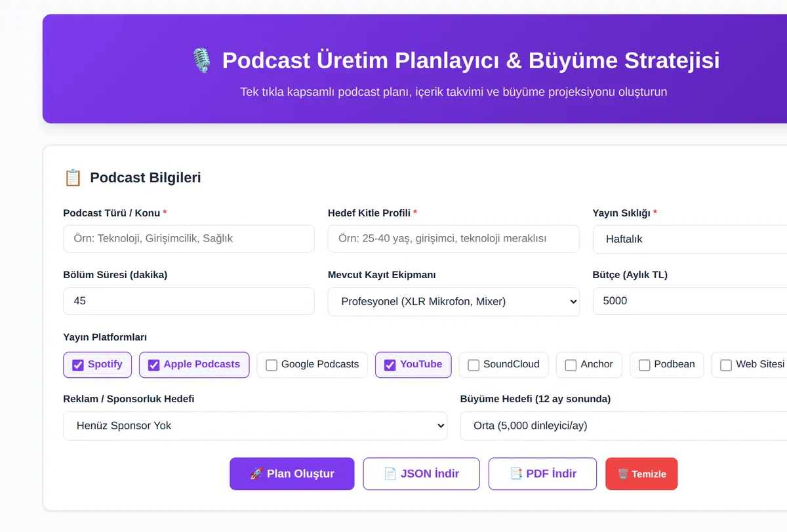The width and height of the screenshot is (787, 532).
Task: Enable the Web Sitesi checkbox
Action: coord(726,365)
